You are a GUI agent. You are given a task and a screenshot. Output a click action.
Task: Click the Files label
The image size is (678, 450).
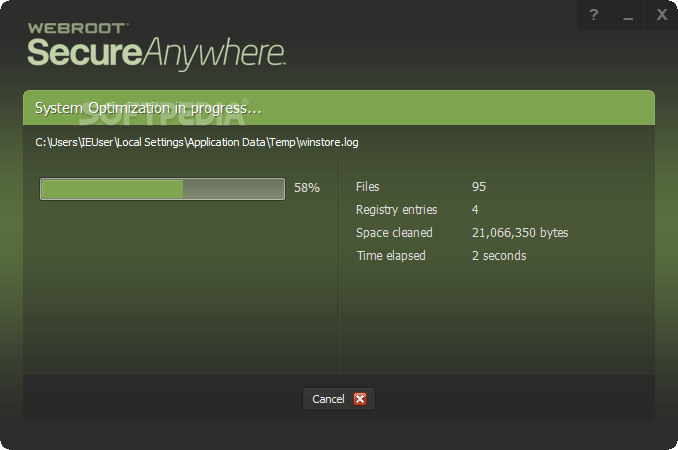click(368, 187)
